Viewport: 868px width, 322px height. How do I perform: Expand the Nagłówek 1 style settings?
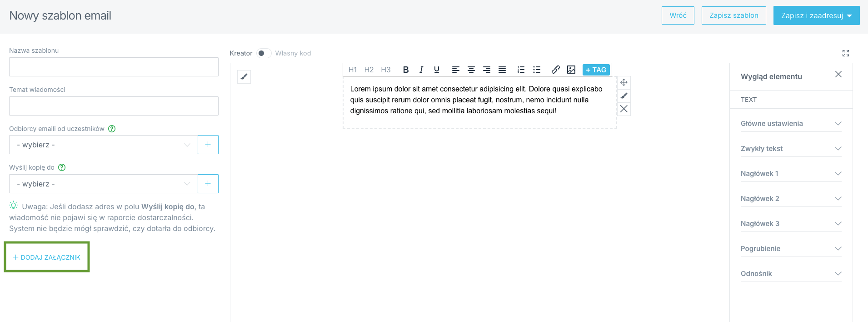[x=791, y=174]
